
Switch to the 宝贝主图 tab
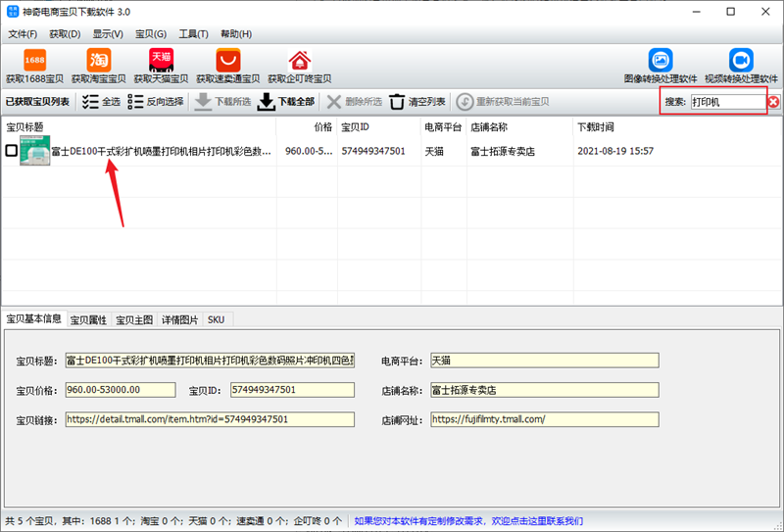(x=134, y=320)
